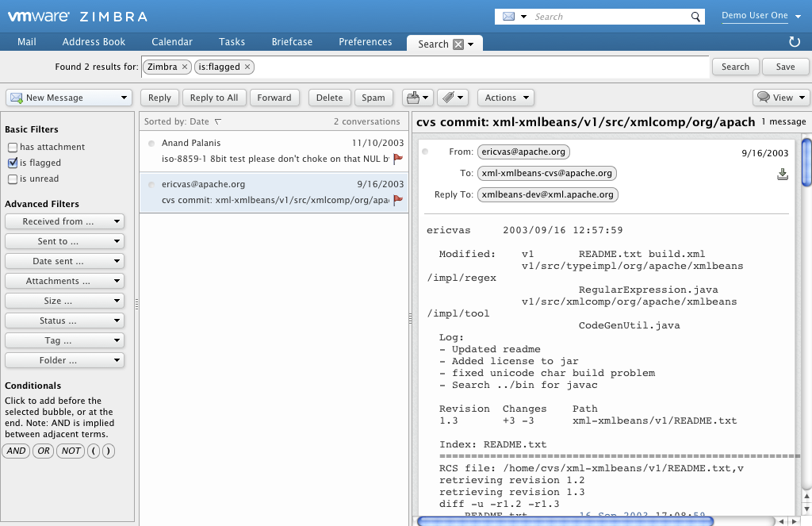The width and height of the screenshot is (812, 526).
Task: Click the xmlbeans-dev@xml.apache.org reply-to bubble
Action: 547,195
